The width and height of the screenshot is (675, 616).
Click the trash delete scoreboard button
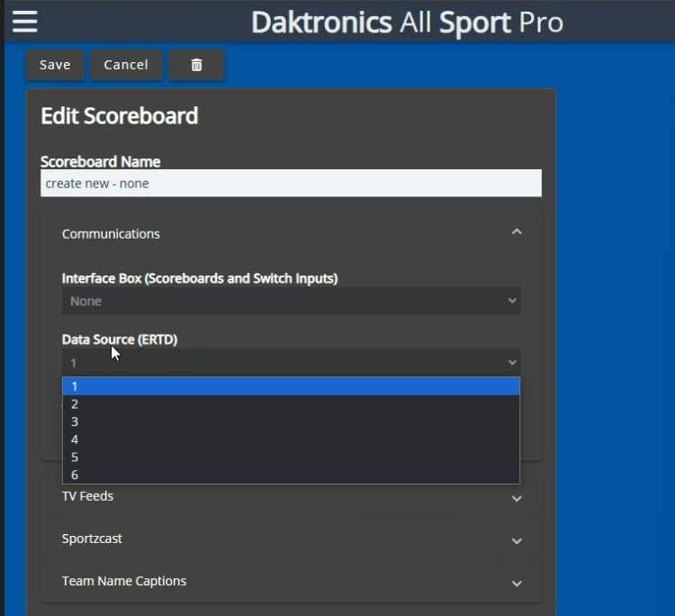pos(196,65)
